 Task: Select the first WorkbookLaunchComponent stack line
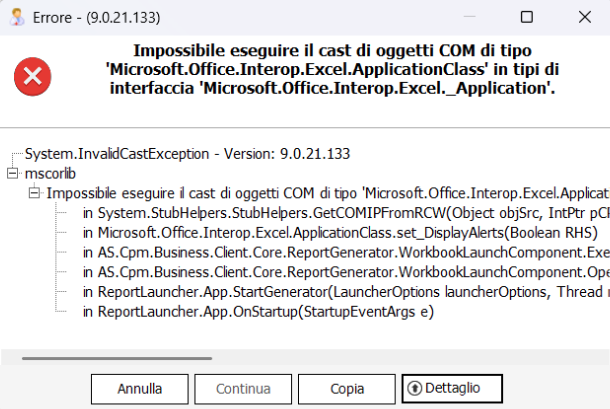point(346,253)
